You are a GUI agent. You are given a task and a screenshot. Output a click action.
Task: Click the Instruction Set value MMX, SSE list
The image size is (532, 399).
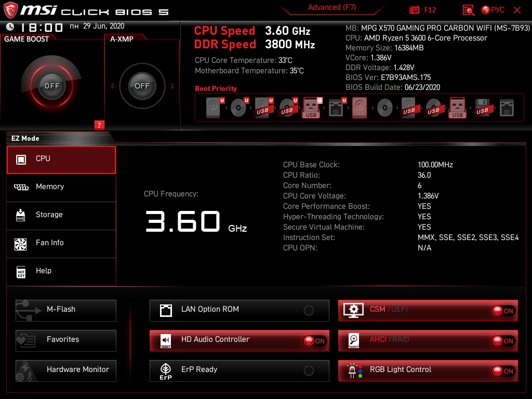[x=468, y=237]
